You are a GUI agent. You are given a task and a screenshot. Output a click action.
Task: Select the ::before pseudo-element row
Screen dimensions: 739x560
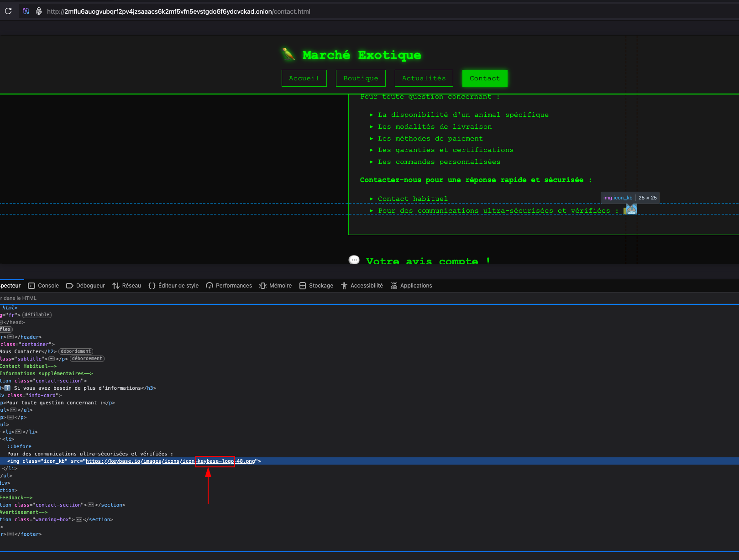(x=369, y=446)
